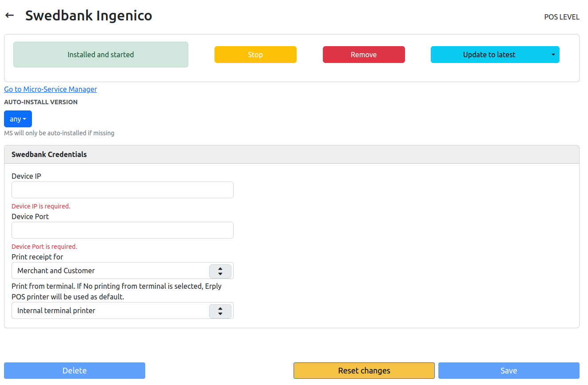Click the Installed and started status box
Viewport: 588px width, 385px height.
click(101, 55)
